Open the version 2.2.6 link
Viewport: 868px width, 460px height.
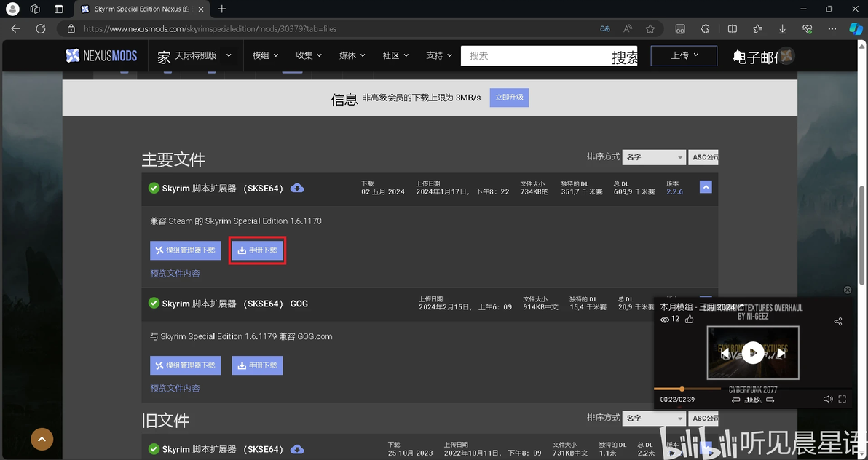coord(674,191)
